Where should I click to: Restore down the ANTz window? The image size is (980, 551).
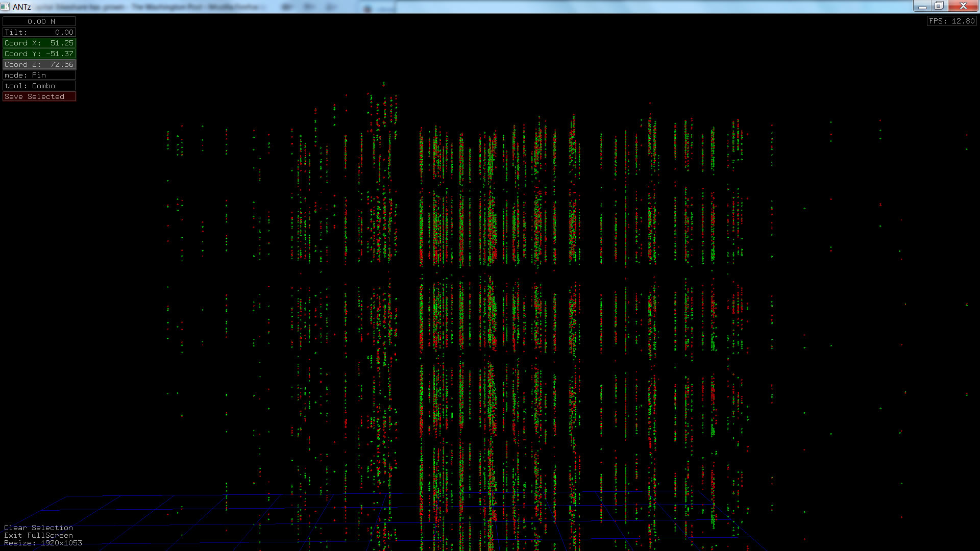939,6
